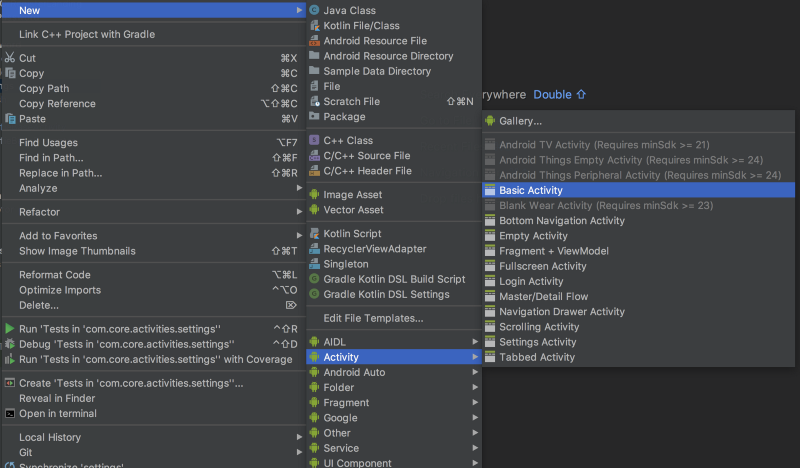This screenshot has width=800, height=468.
Task: Expand the Local History submenu arrow
Action: [x=299, y=437]
